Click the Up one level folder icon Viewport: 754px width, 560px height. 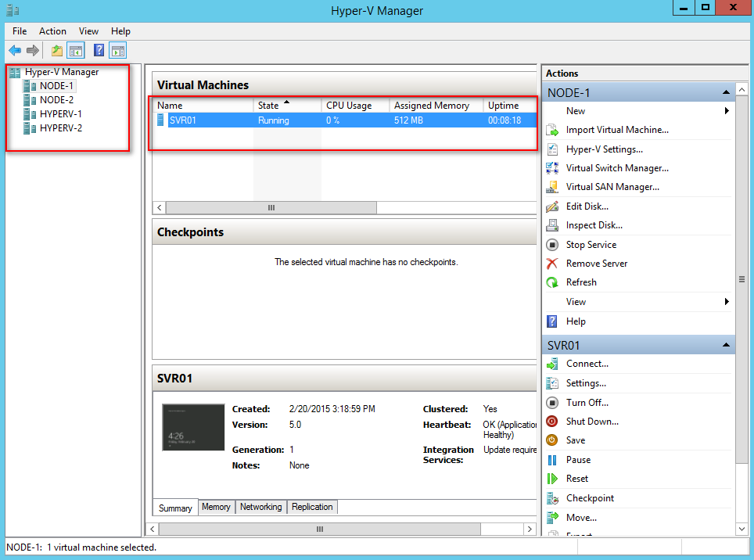57,50
